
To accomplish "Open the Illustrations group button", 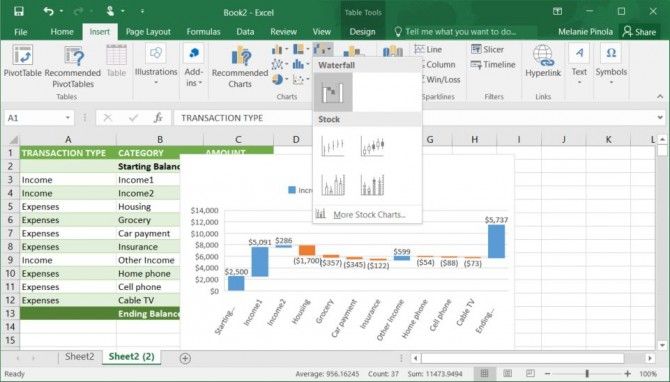I will click(x=156, y=64).
